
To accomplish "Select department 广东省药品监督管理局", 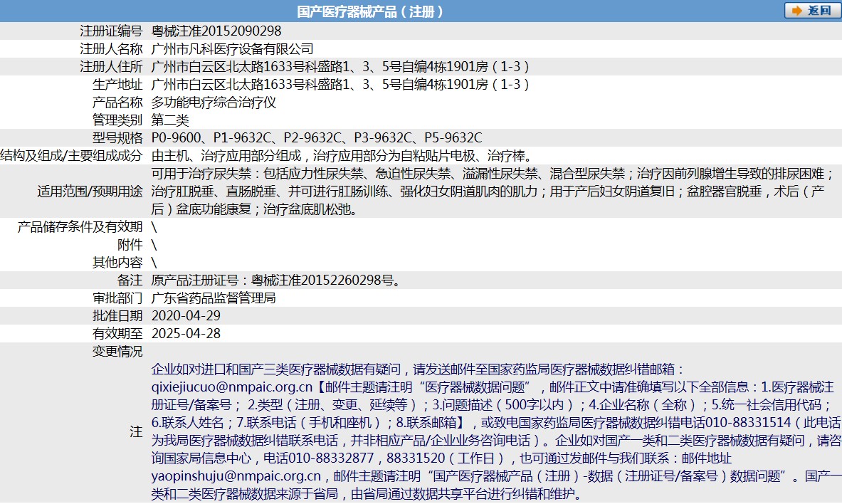I will click(214, 298).
